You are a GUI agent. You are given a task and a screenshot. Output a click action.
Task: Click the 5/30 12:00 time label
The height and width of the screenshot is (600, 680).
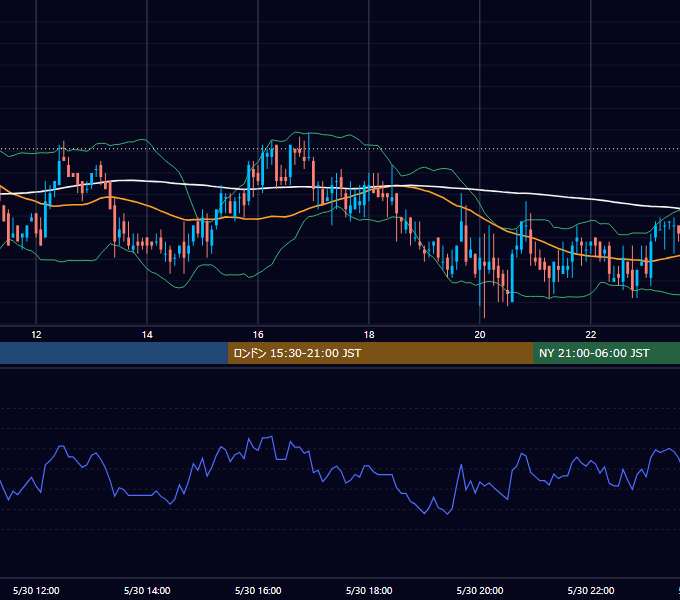coord(36,590)
